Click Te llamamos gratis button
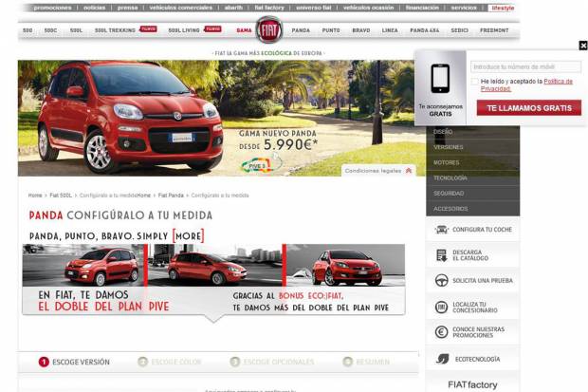Viewport: 588px width, 392px height. (529, 108)
